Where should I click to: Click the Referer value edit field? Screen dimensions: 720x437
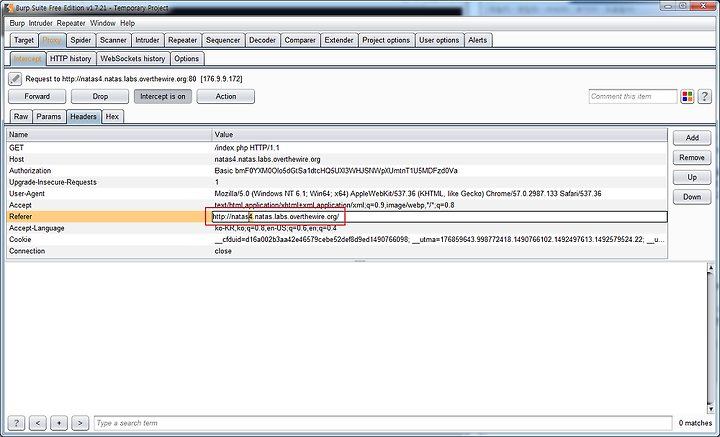[439, 217]
